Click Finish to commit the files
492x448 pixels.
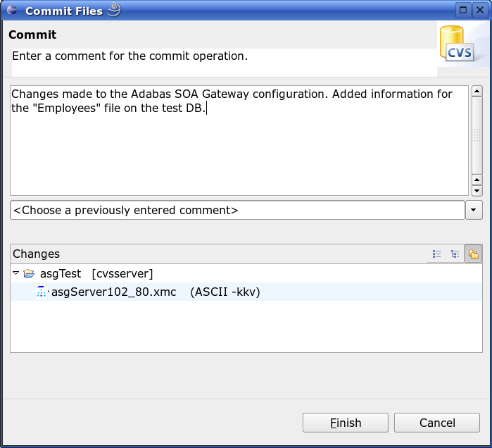pyautogui.click(x=346, y=423)
